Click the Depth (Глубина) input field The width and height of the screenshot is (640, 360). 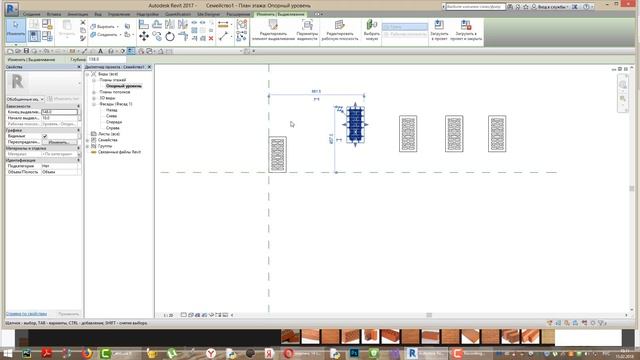click(x=107, y=59)
